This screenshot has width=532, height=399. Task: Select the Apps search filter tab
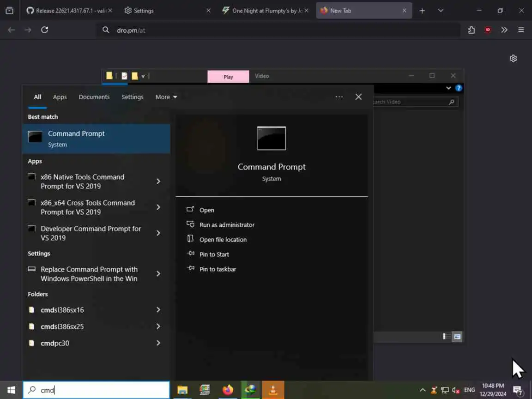click(x=60, y=97)
